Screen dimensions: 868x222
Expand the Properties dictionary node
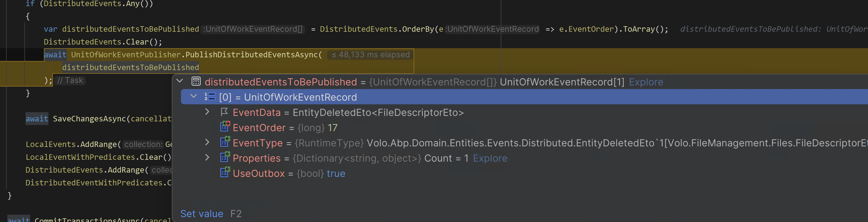pos(207,158)
